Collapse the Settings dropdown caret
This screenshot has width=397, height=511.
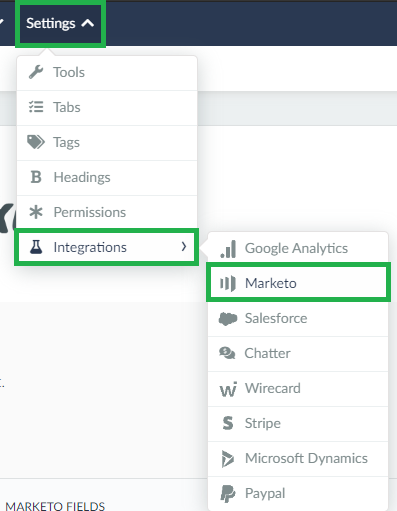88,23
